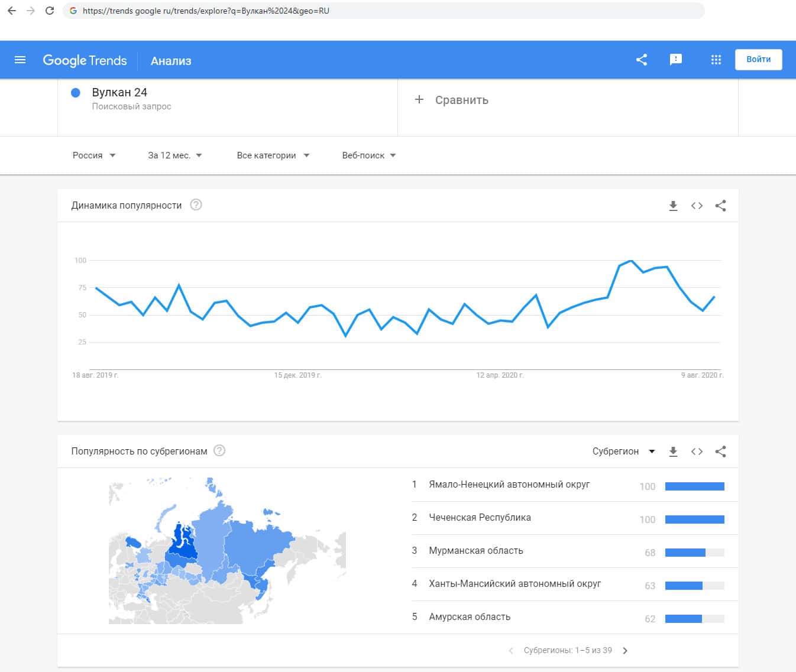Go to next page of subregions
The width and height of the screenshot is (796, 672).
tap(625, 651)
